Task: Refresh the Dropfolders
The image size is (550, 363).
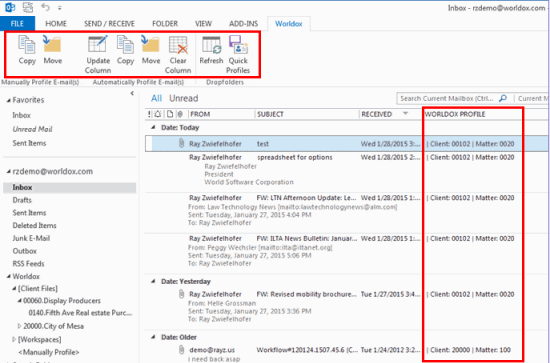Action: 211,50
